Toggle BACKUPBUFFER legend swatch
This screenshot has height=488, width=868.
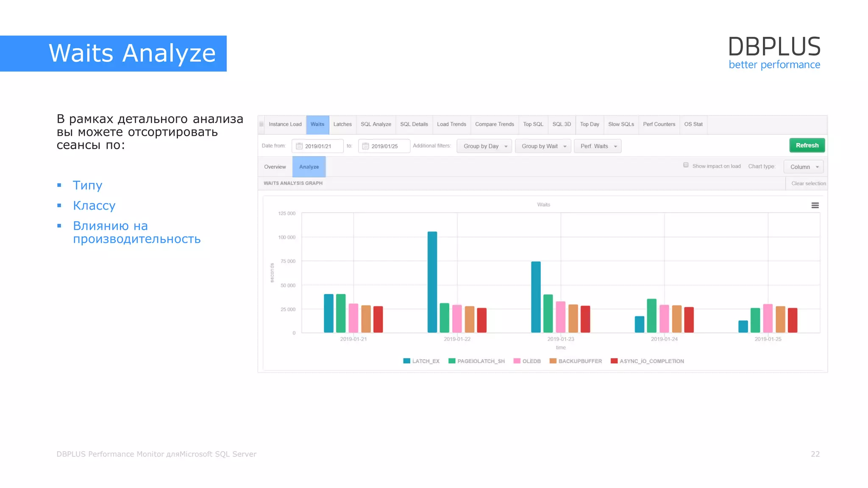pyautogui.click(x=553, y=361)
